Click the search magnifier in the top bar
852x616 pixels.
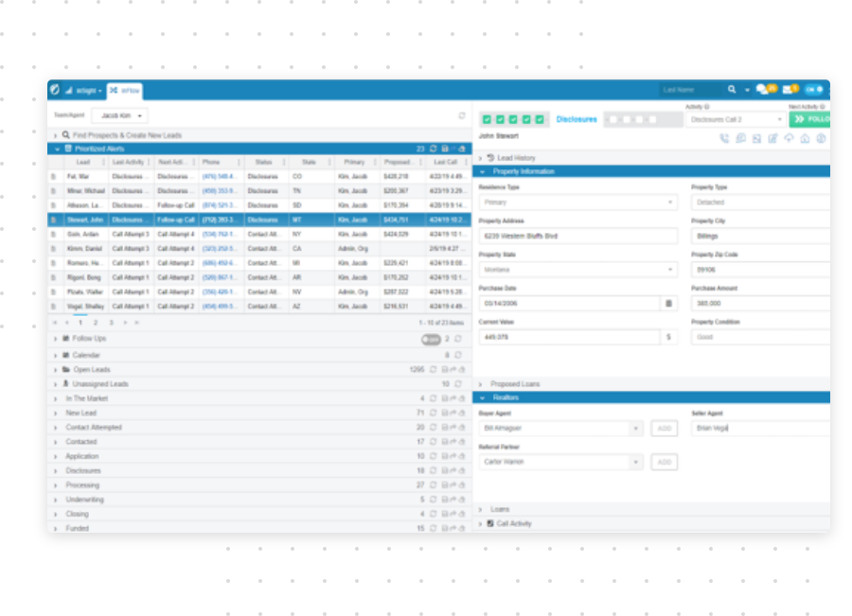[732, 90]
